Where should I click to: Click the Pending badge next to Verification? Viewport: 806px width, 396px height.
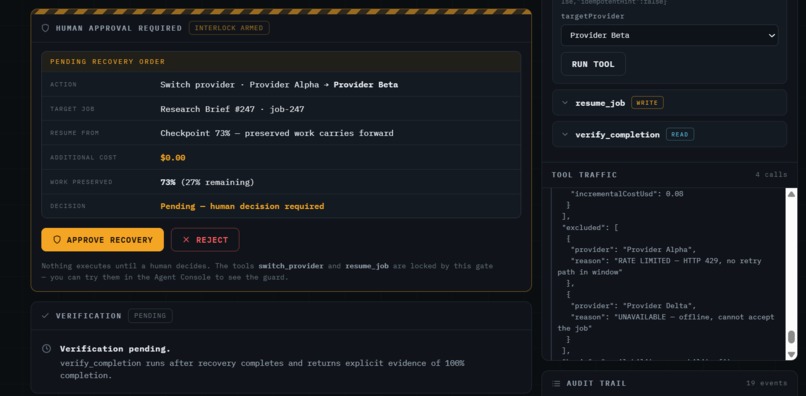tap(150, 316)
